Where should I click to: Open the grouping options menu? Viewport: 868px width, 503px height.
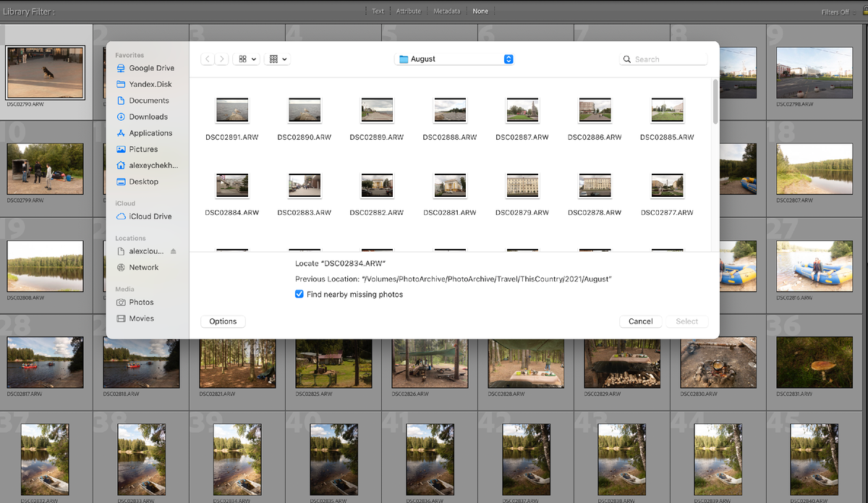[x=278, y=59]
